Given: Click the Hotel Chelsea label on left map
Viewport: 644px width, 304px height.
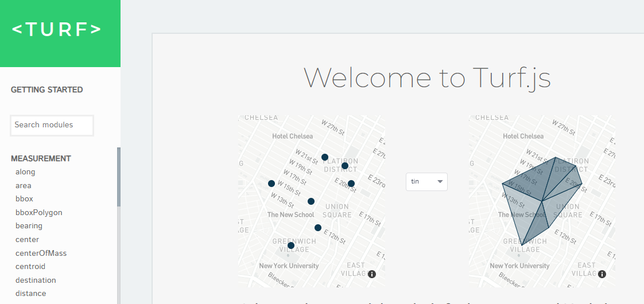Looking at the screenshot, I should pos(292,136).
